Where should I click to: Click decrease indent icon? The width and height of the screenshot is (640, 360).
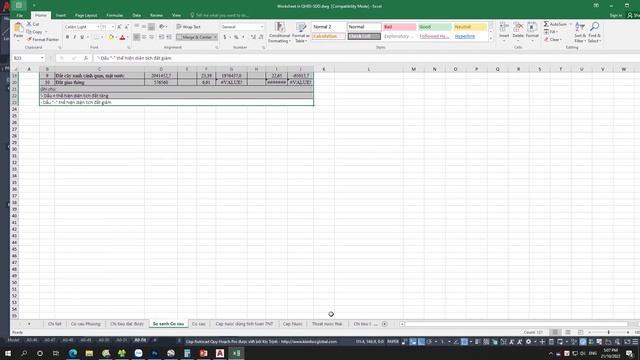click(161, 37)
